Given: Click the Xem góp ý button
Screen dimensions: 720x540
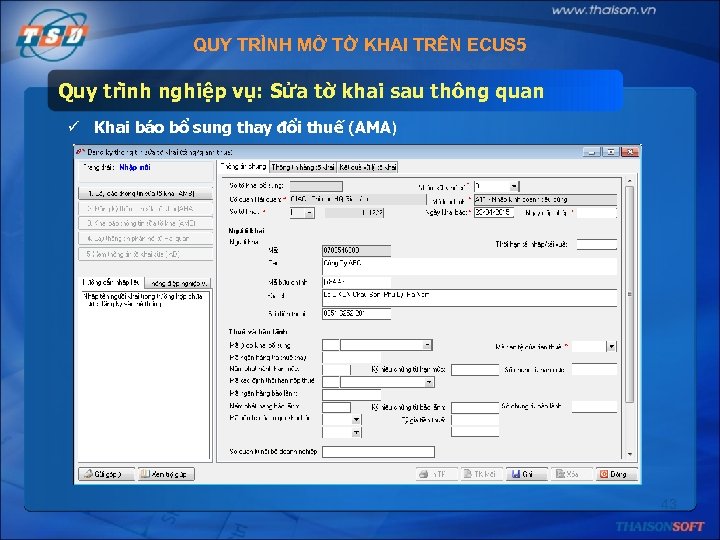Looking at the screenshot, I should 166,474.
